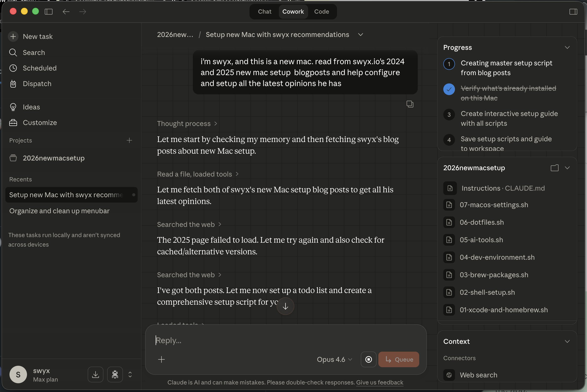Click the completed Verify step checkmark
This screenshot has height=392, width=587.
click(x=449, y=89)
